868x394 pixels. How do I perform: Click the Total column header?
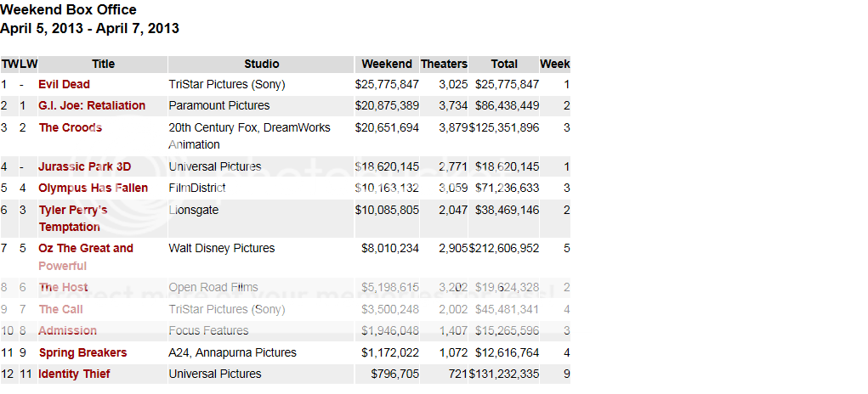pyautogui.click(x=504, y=64)
